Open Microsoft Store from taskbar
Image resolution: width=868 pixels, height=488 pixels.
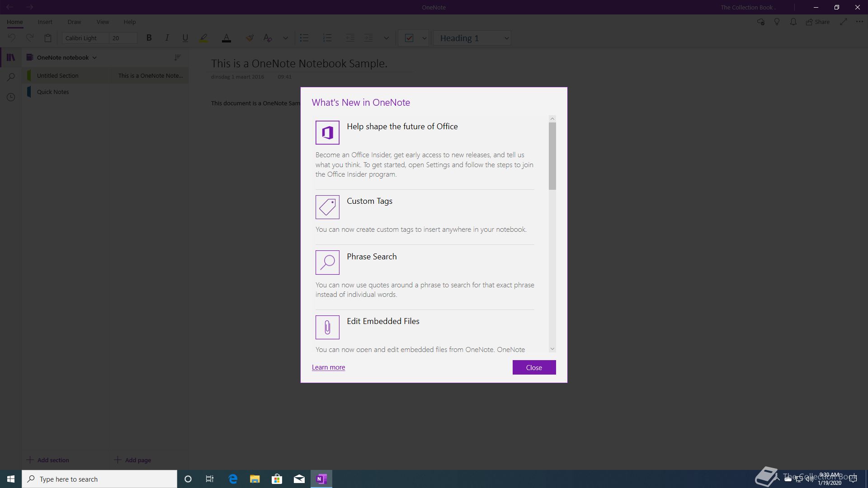pyautogui.click(x=277, y=479)
